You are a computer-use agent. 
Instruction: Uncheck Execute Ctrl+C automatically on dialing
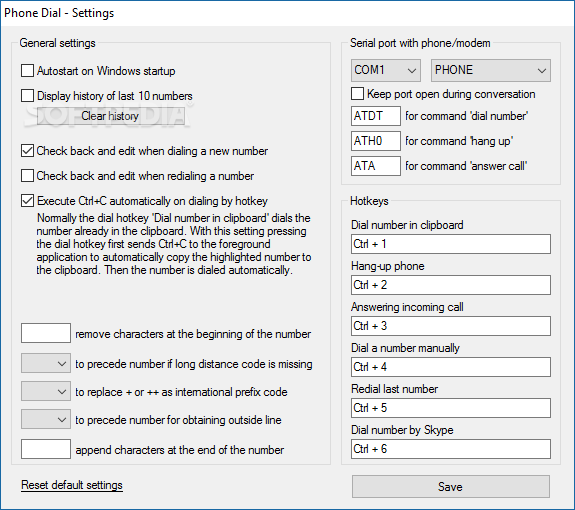tap(28, 201)
